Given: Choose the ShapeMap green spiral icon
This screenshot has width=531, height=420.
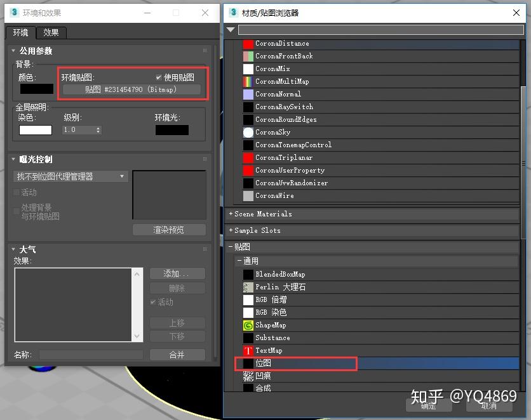Looking at the screenshot, I should click(x=248, y=325).
